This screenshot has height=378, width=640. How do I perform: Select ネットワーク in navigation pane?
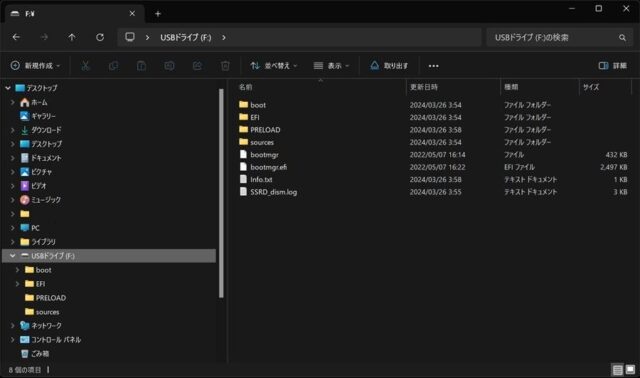[46, 326]
